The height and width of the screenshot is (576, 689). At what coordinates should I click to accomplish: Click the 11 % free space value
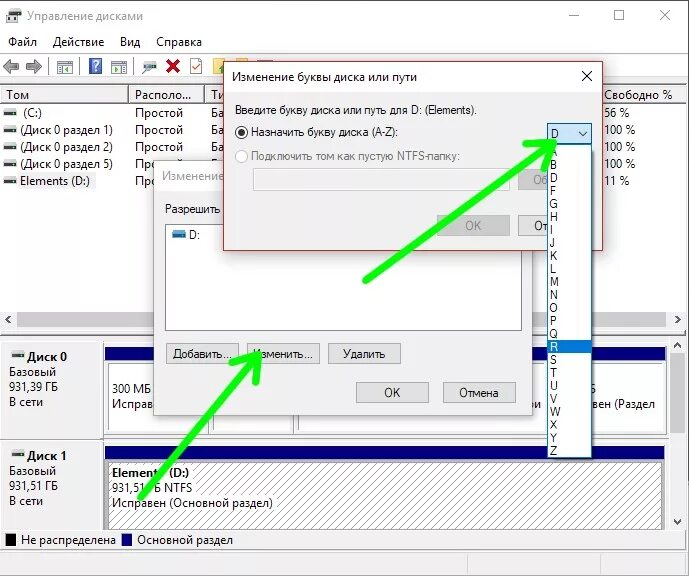click(x=616, y=181)
